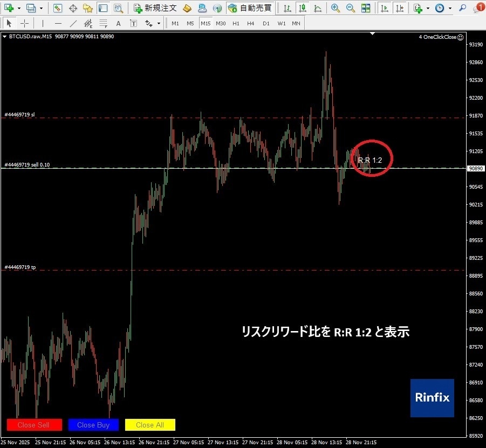Click the yellow Close All button
Viewport: 486px width, 448px height.
pos(150,425)
